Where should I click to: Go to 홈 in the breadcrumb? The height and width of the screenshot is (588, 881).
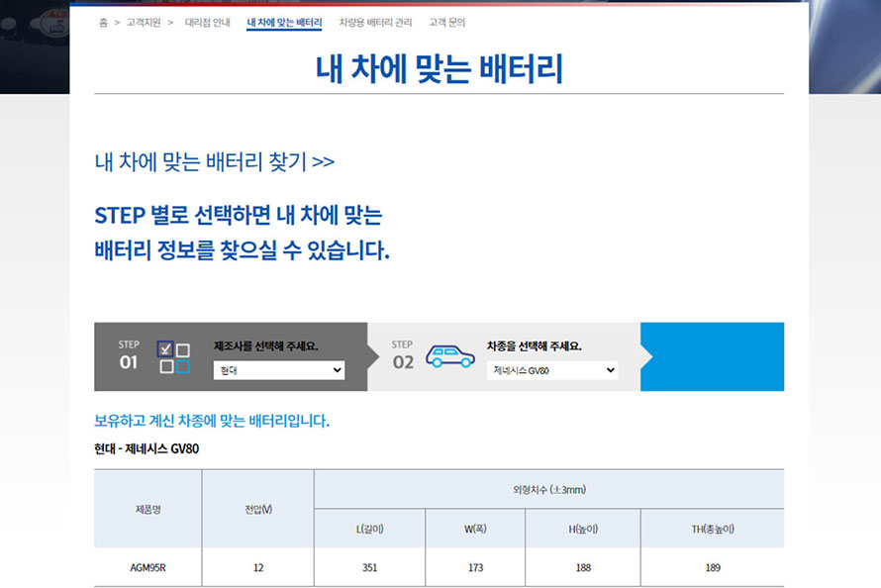(x=103, y=22)
